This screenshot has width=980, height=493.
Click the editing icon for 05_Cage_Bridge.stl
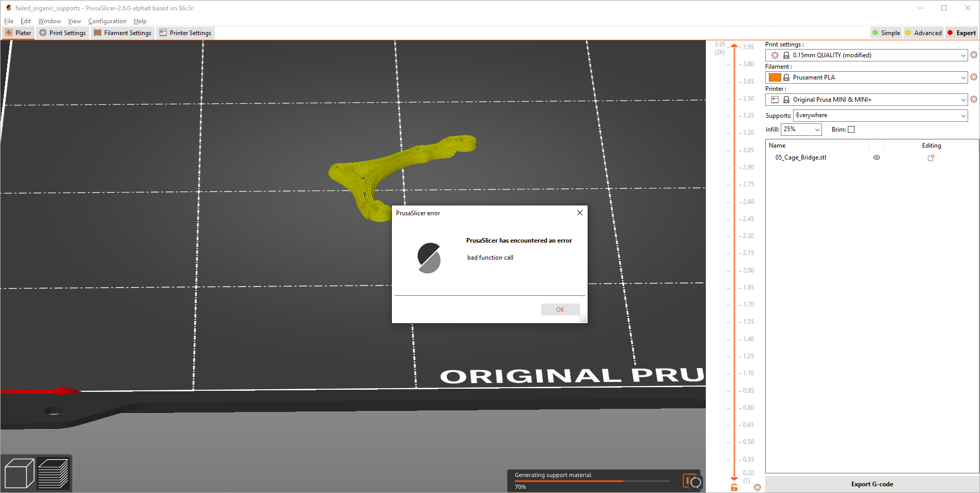coord(931,158)
